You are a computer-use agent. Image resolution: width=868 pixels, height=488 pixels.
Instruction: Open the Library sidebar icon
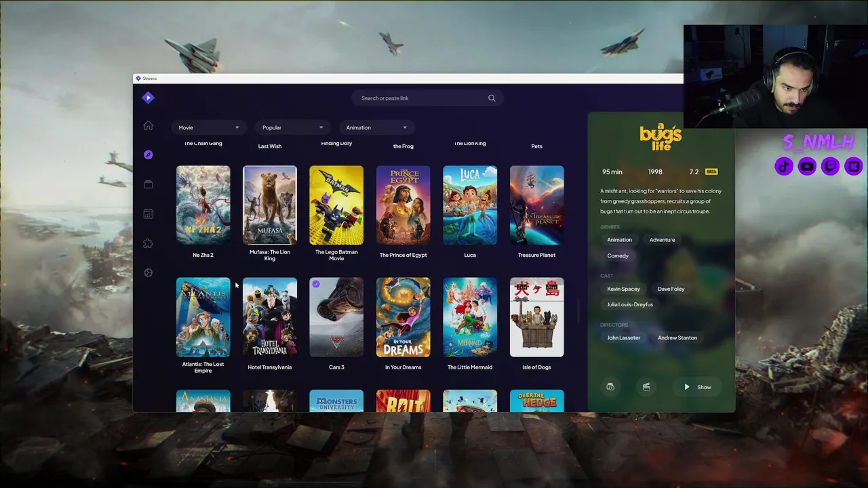pos(148,184)
